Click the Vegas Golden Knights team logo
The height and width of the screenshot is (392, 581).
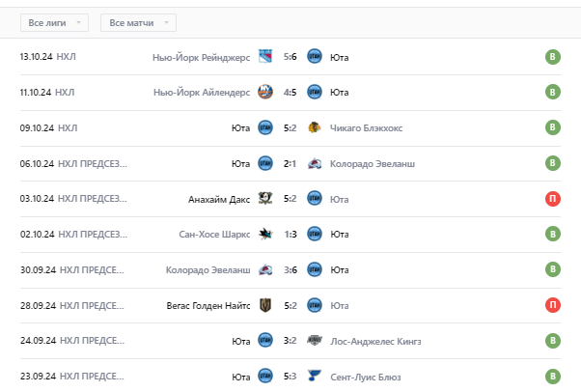(x=265, y=305)
